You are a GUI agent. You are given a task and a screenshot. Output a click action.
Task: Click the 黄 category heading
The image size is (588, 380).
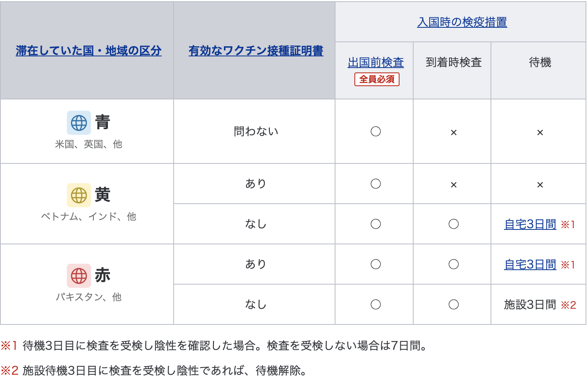tap(103, 195)
